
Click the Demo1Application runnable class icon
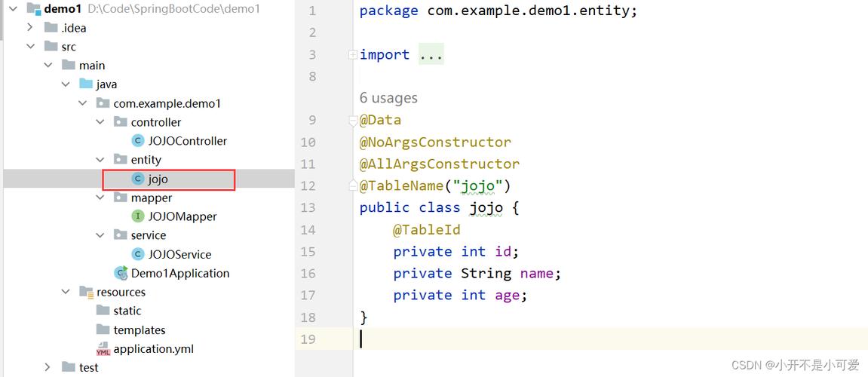pos(121,273)
